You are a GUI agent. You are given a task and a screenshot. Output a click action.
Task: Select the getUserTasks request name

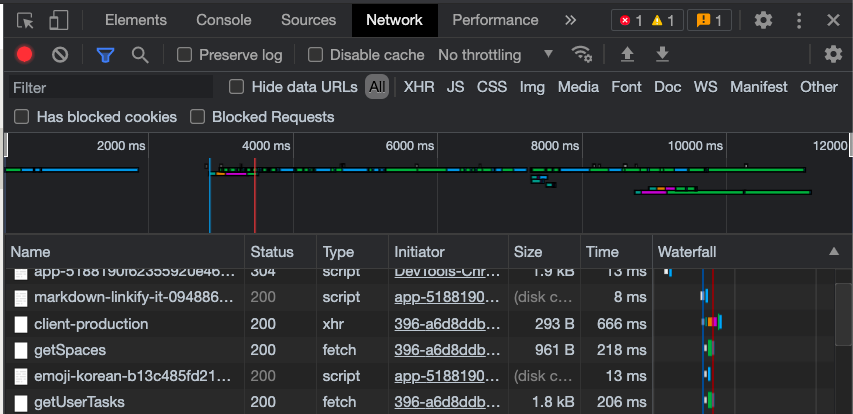79,403
